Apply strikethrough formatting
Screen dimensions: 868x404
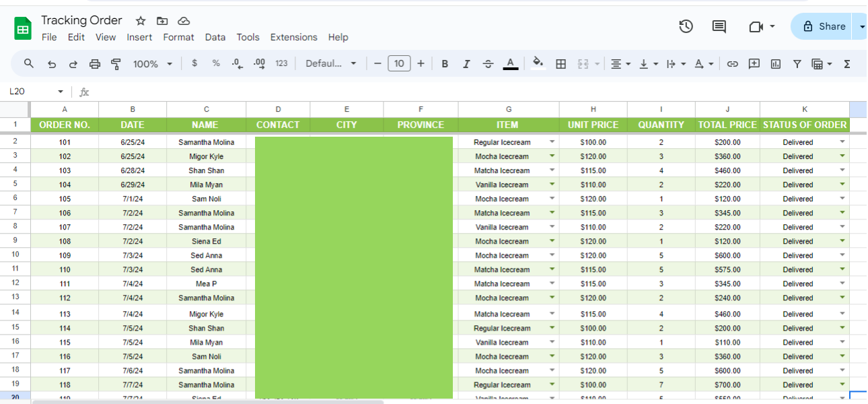(x=489, y=64)
